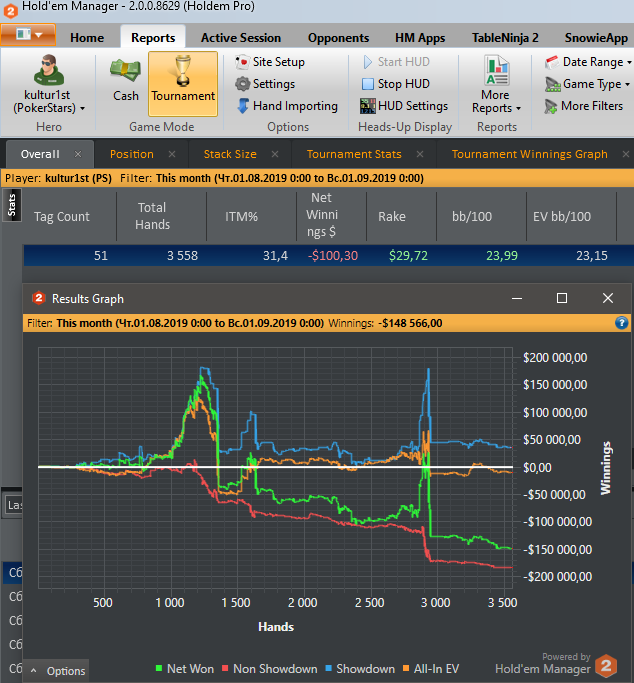The image size is (634, 683).
Task: Close the Tournament Stats report tab
Action: tap(420, 154)
